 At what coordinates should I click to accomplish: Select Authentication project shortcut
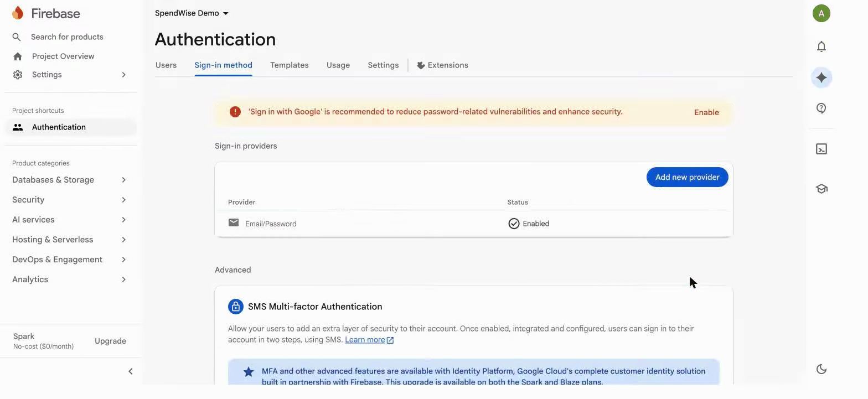[x=71, y=127]
